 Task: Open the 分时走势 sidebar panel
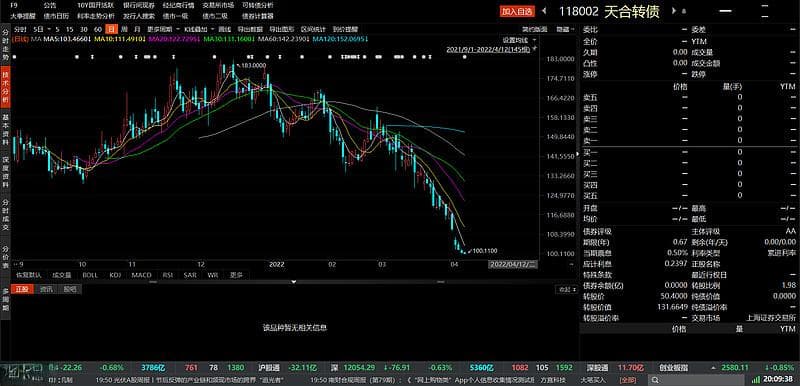(6, 44)
